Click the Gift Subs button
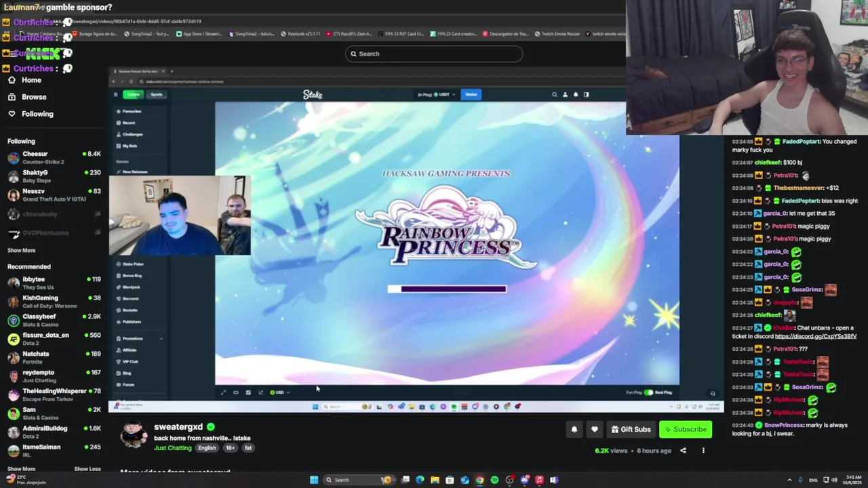 pyautogui.click(x=631, y=429)
